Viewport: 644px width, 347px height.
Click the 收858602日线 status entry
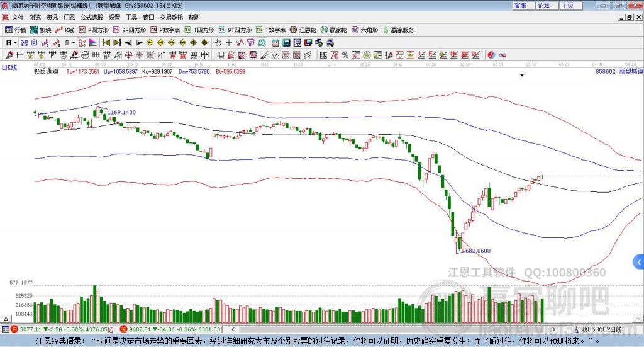[601, 329]
